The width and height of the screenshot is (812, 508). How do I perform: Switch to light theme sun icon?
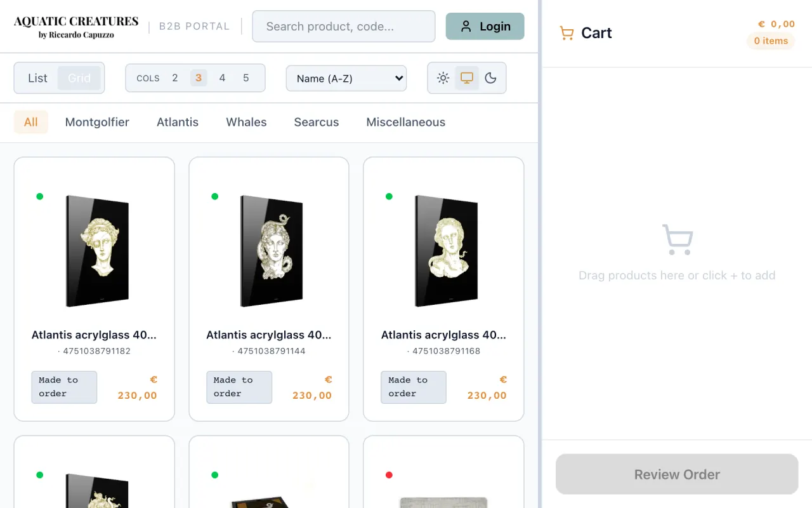(x=443, y=78)
